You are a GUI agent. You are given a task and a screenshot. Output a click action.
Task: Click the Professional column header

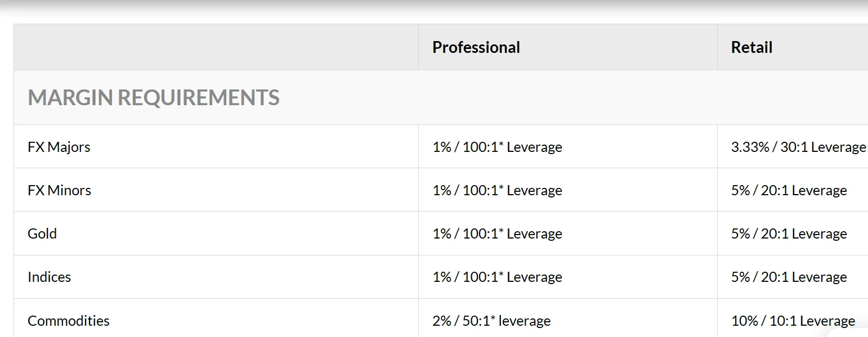click(476, 47)
